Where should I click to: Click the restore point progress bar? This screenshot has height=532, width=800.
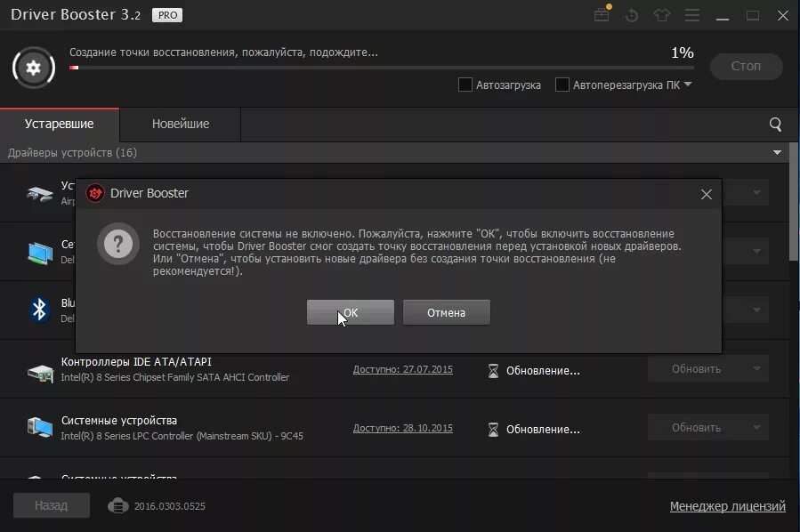point(382,68)
